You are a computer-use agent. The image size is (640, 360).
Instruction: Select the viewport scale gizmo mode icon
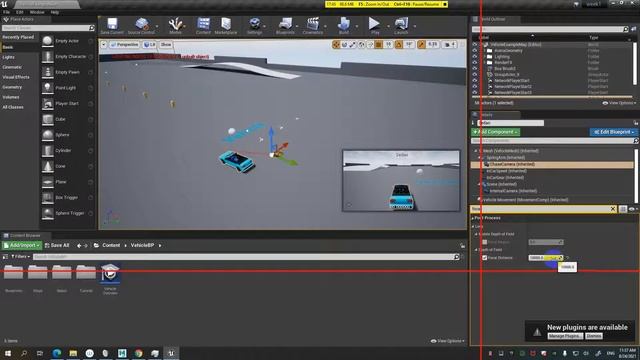352,44
